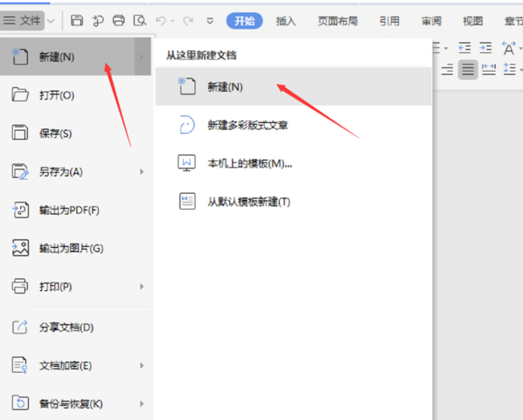This screenshot has height=420, width=523.
Task: Open the customize quick access toolbar dropdown
Action: pyautogui.click(x=210, y=21)
